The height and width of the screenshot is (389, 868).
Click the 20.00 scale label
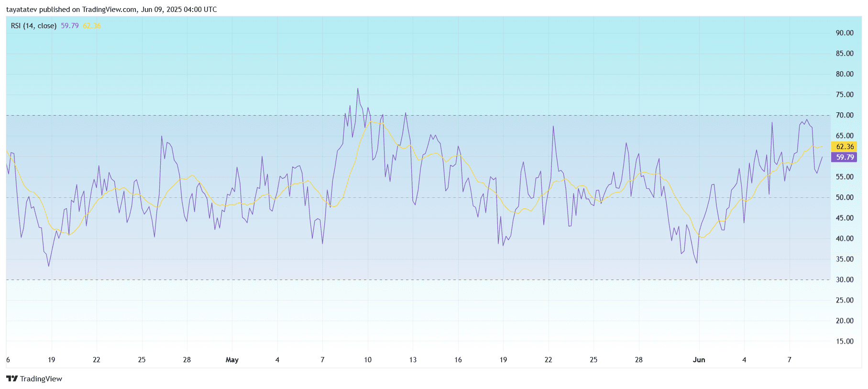(845, 321)
